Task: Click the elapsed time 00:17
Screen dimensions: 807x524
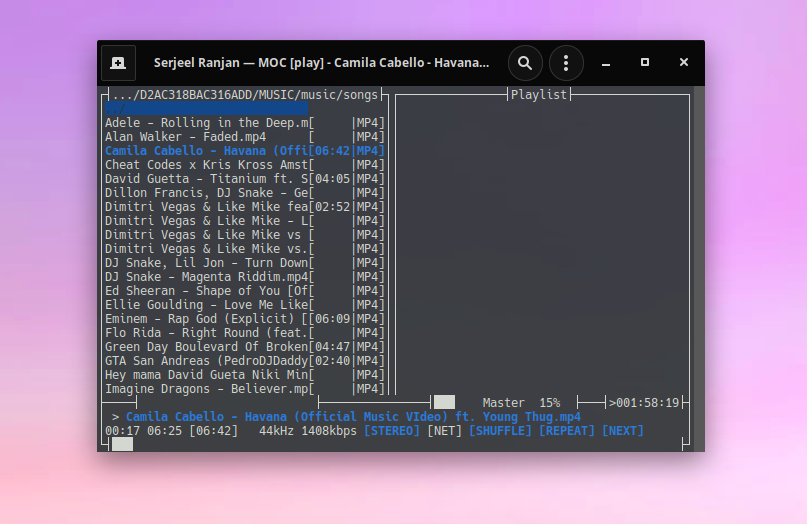Action: point(122,431)
